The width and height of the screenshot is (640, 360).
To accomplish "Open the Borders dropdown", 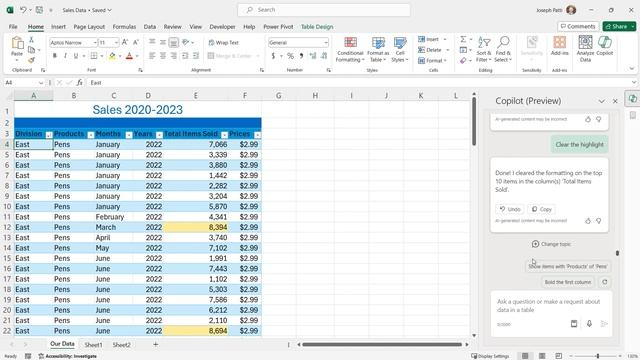I will [101, 56].
